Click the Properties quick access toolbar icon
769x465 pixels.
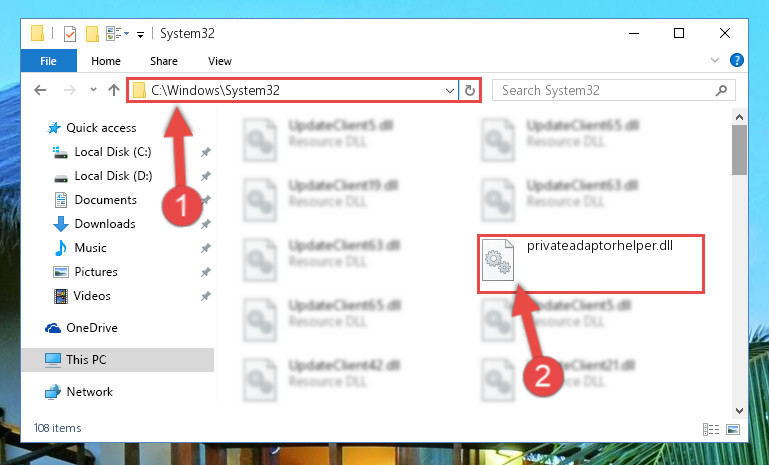(70, 33)
